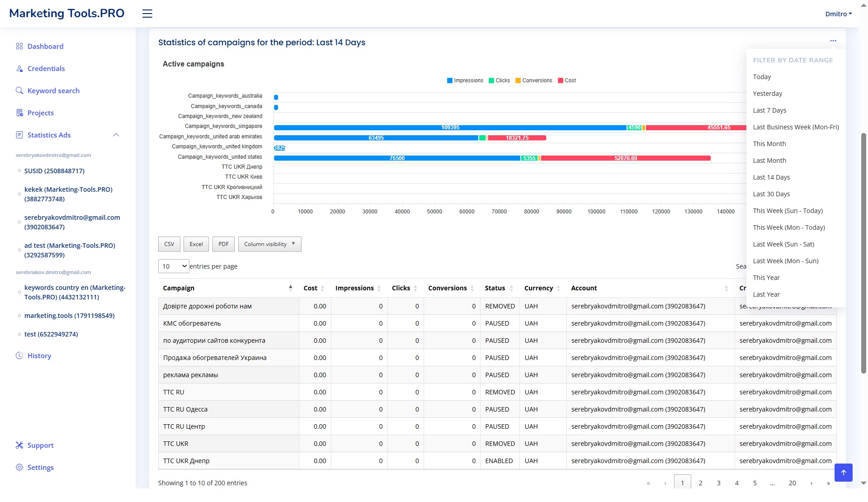Image resolution: width=868 pixels, height=502 pixels.
Task: Open the entries per page dropdown
Action: tap(174, 266)
